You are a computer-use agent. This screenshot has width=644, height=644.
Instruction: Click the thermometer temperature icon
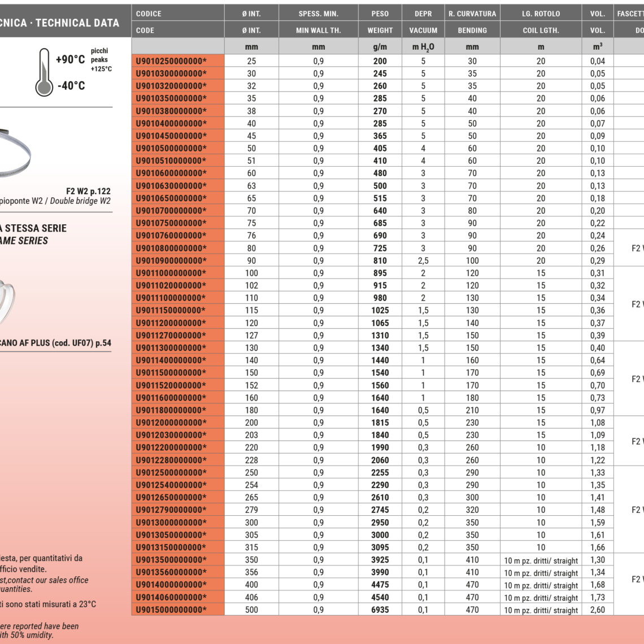click(43, 72)
